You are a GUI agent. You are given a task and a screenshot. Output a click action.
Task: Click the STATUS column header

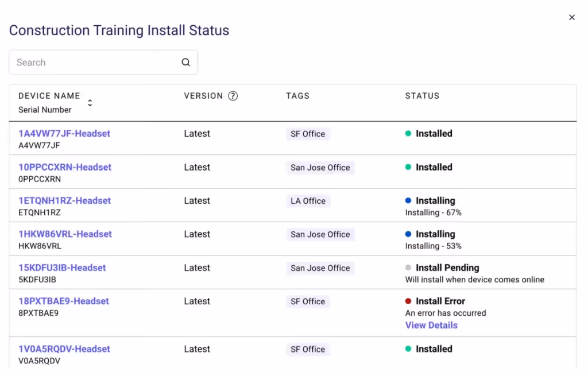(x=422, y=96)
